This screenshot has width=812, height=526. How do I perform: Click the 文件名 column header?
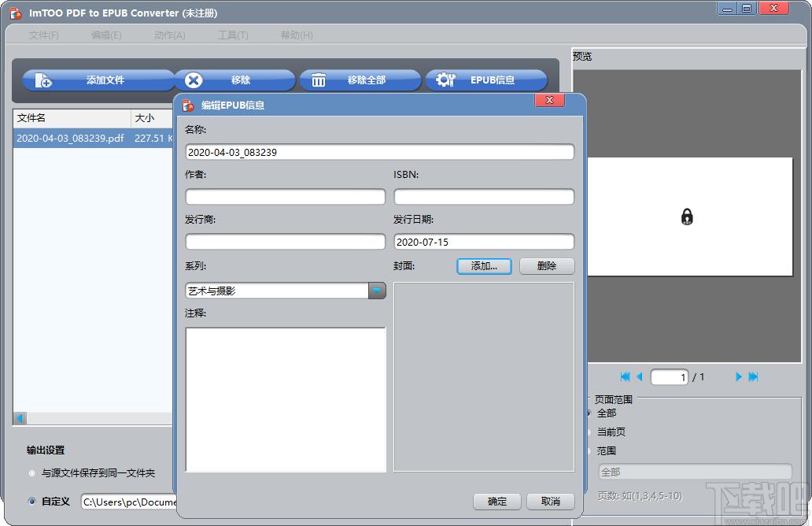(72, 118)
